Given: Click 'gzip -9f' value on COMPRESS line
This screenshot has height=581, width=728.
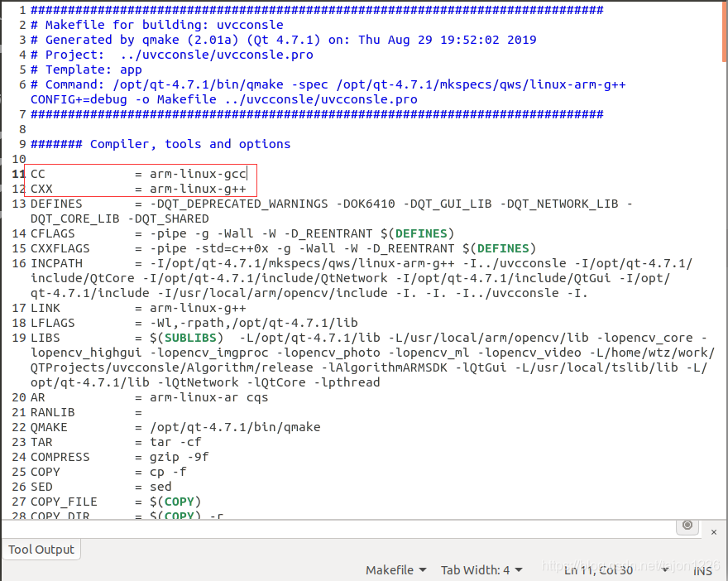Looking at the screenshot, I should [x=180, y=457].
